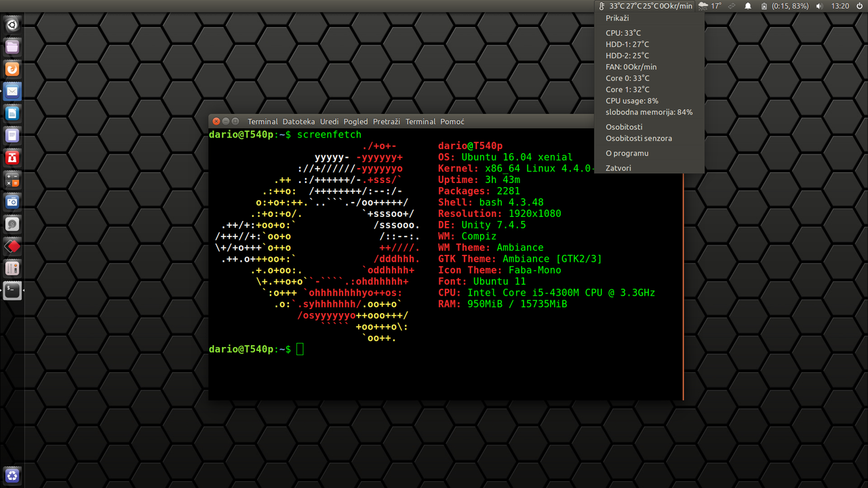Click the 'Font: Ubuntu 11' line

481,281
